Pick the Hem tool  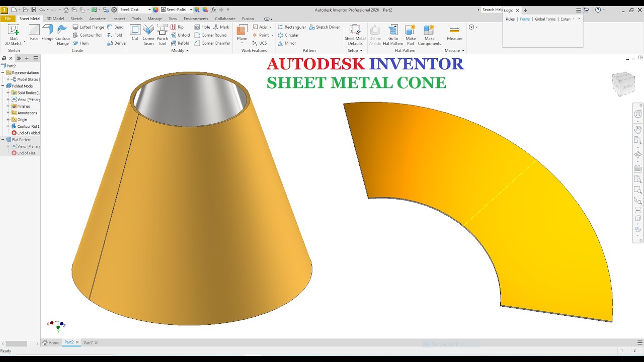point(80,43)
